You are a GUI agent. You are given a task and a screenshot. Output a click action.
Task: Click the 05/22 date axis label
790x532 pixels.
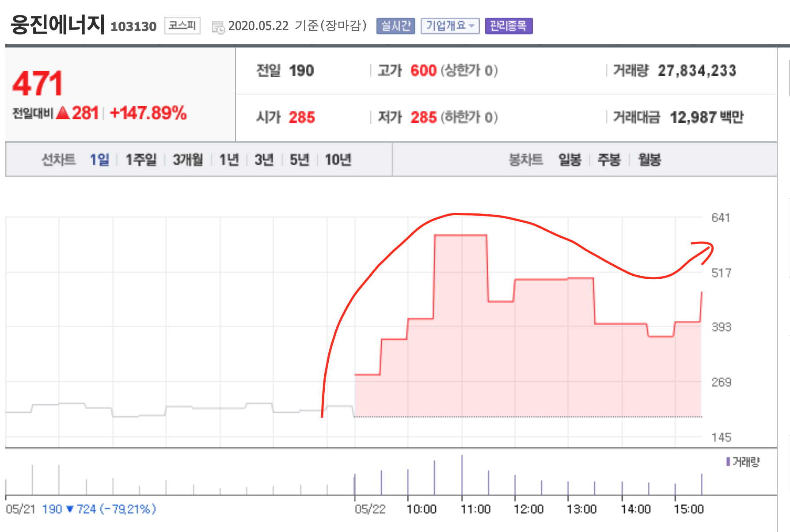[370, 509]
